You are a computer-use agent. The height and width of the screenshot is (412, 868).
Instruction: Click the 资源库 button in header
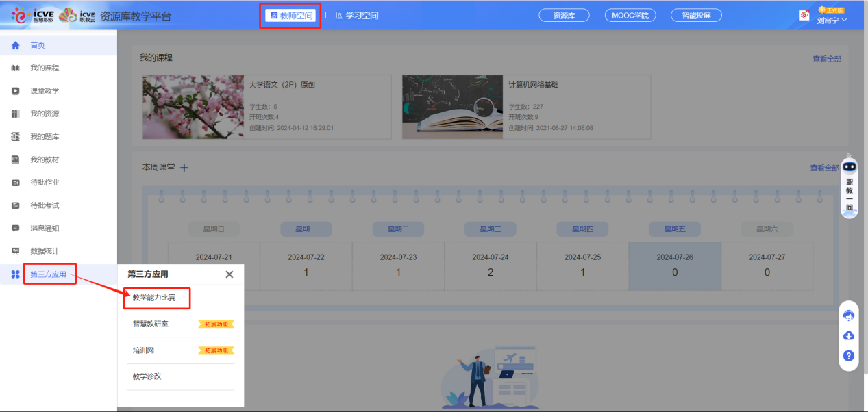pyautogui.click(x=564, y=15)
